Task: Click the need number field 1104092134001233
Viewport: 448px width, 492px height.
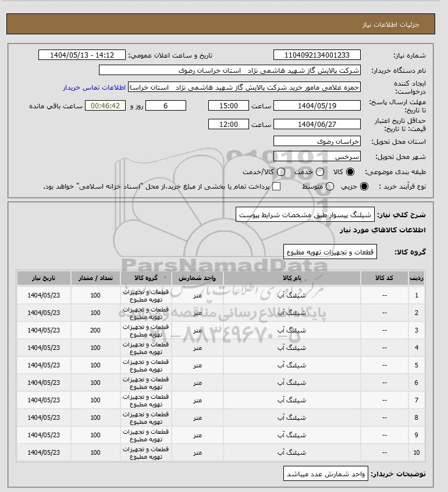Action: (x=317, y=55)
